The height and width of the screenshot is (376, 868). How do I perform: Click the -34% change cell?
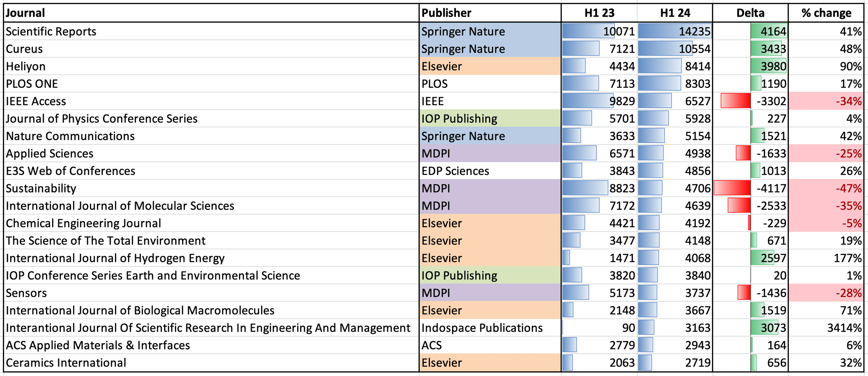[x=826, y=101]
